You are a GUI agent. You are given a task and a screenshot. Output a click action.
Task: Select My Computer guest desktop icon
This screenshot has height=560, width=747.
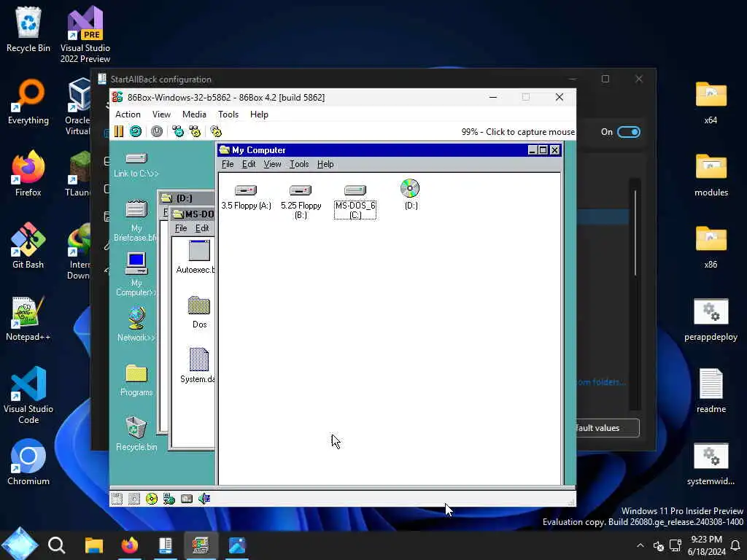click(136, 275)
